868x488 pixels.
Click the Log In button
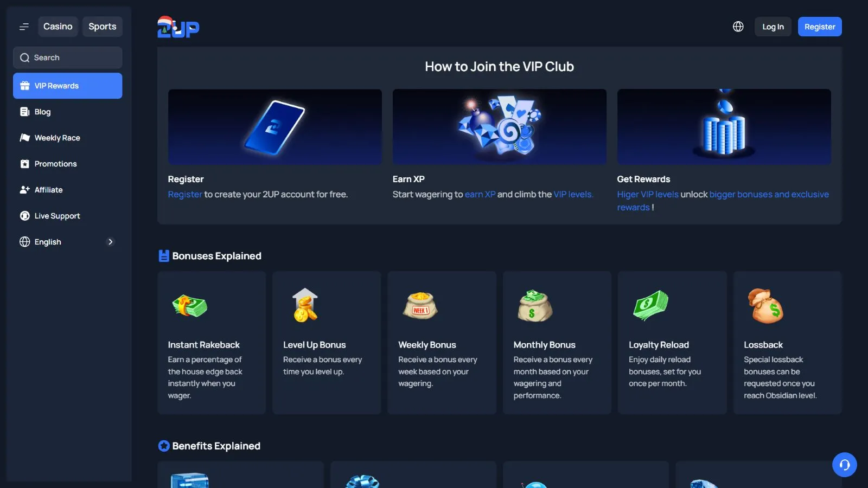(773, 27)
